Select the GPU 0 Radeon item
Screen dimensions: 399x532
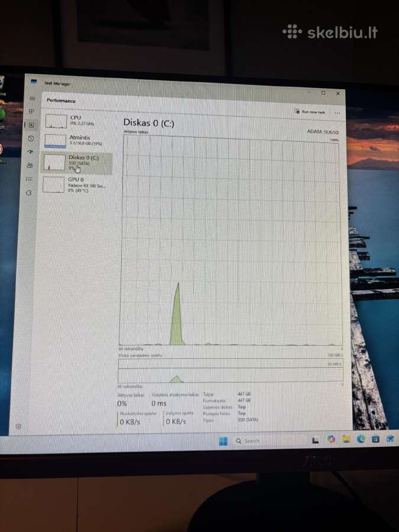point(75,184)
